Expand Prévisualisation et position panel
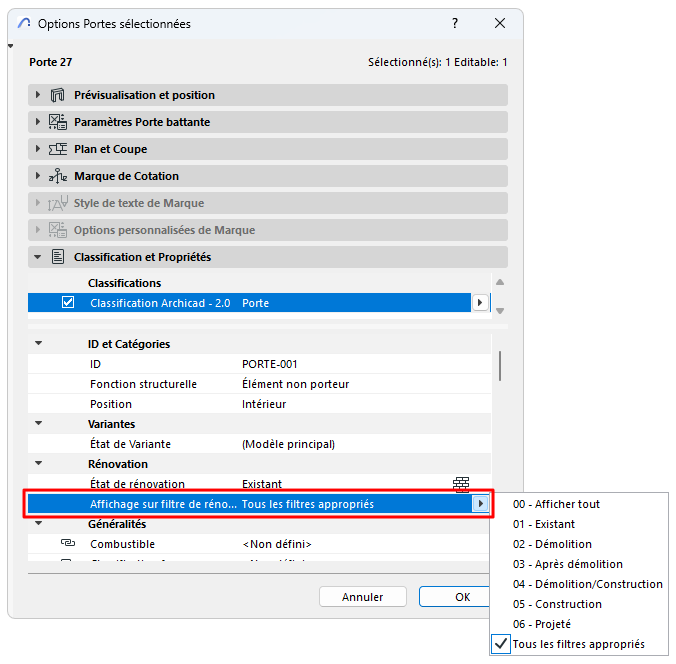The height and width of the screenshot is (664, 676). point(38,95)
